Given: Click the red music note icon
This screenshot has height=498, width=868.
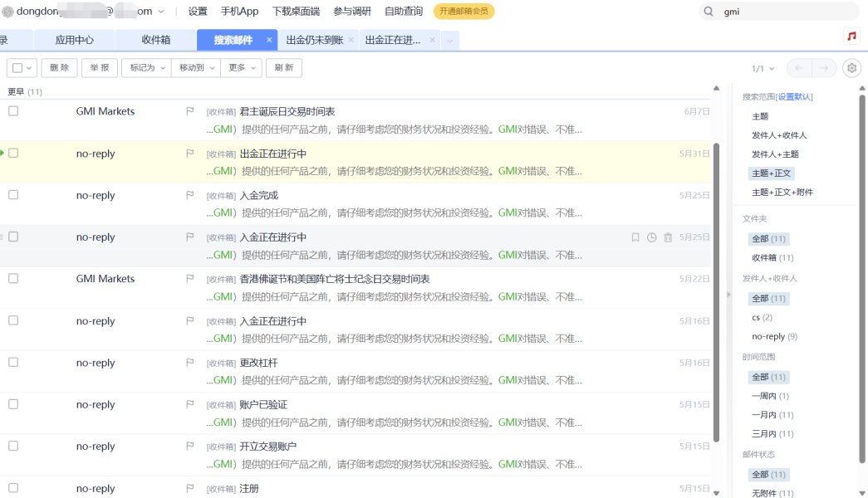Looking at the screenshot, I should tap(851, 37).
